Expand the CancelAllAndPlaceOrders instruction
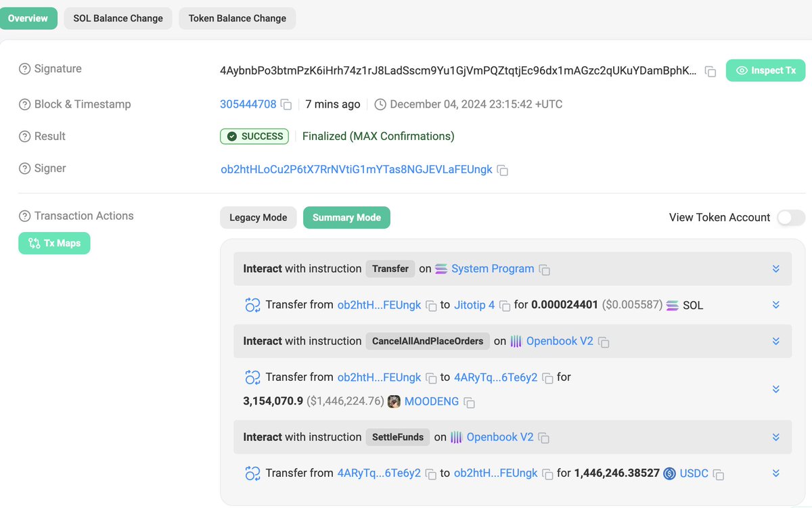This screenshot has width=812, height=508. [x=776, y=342]
